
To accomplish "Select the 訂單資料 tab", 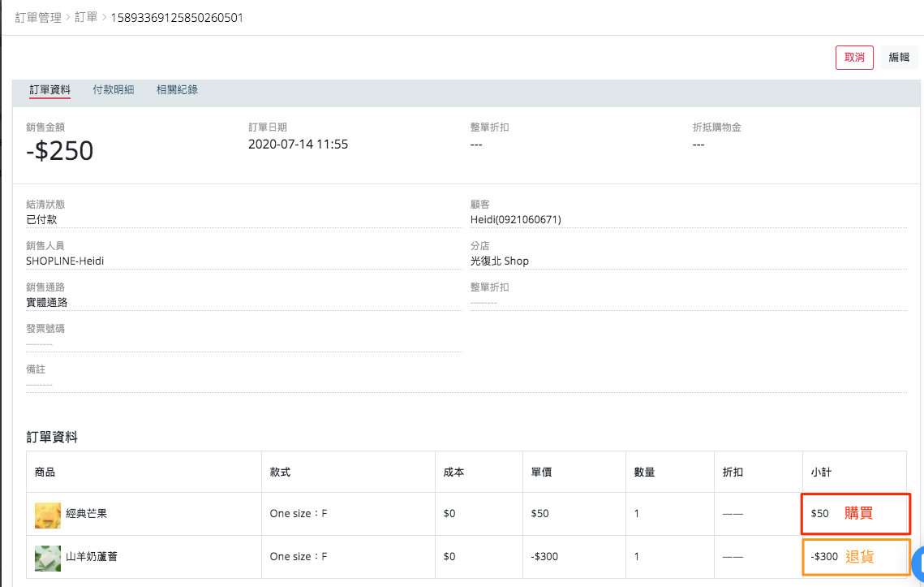I will pyautogui.click(x=50, y=89).
